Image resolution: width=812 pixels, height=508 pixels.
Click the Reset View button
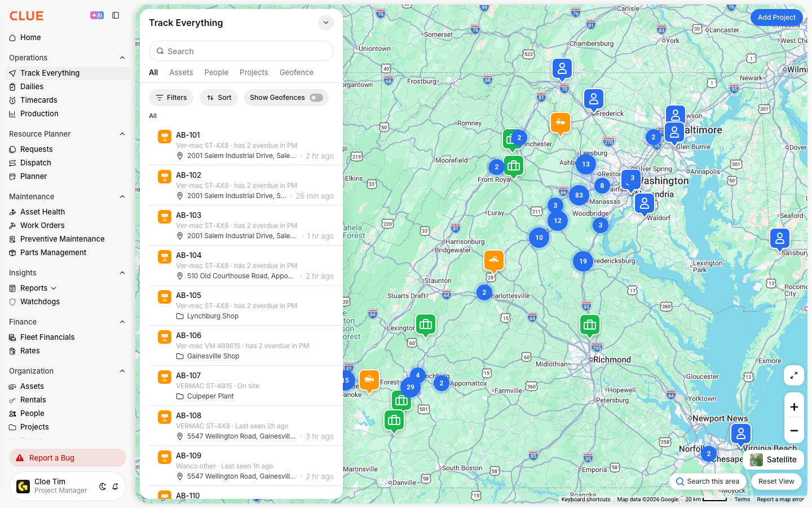click(x=776, y=481)
